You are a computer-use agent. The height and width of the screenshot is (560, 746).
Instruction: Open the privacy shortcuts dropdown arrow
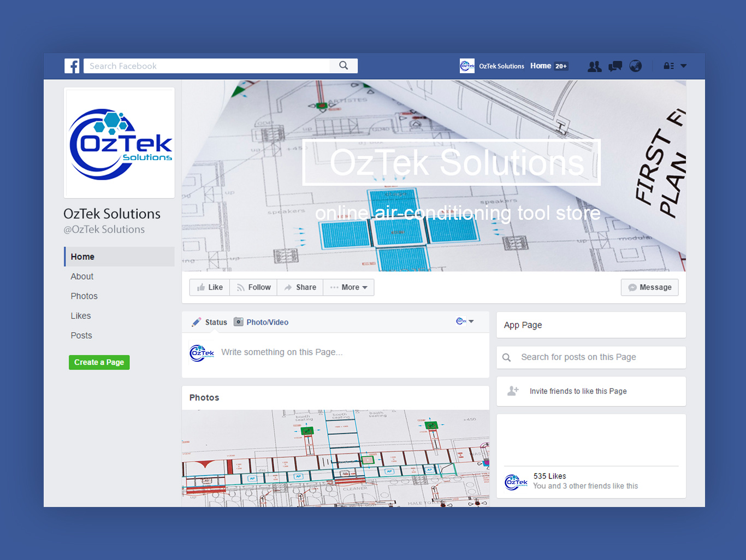[x=683, y=66]
